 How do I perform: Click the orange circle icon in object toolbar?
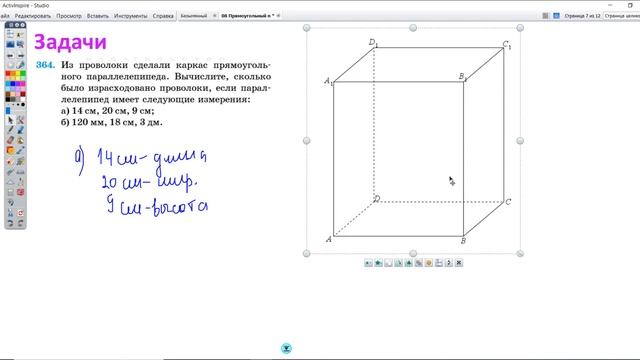coord(429,263)
